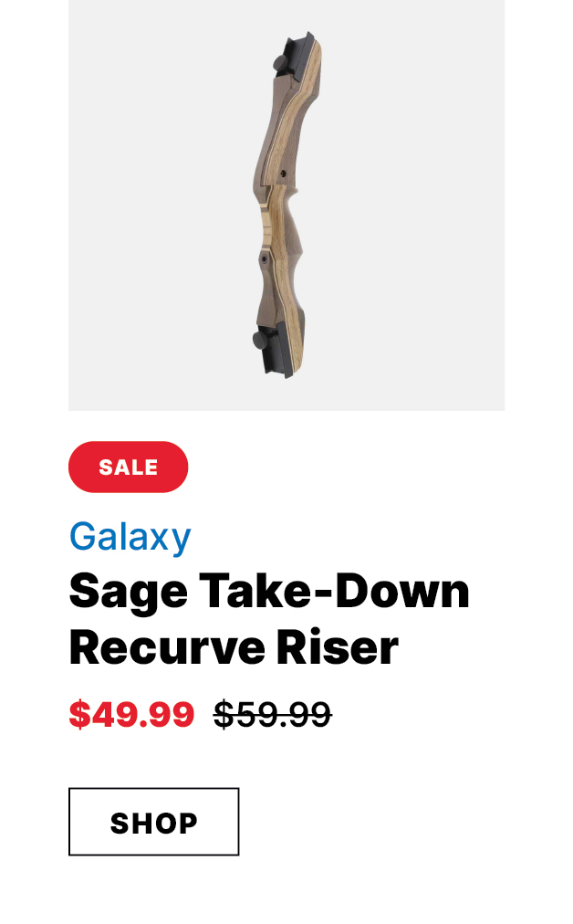Open the Sage Take-Down Recurve Riser title

[x=269, y=619]
